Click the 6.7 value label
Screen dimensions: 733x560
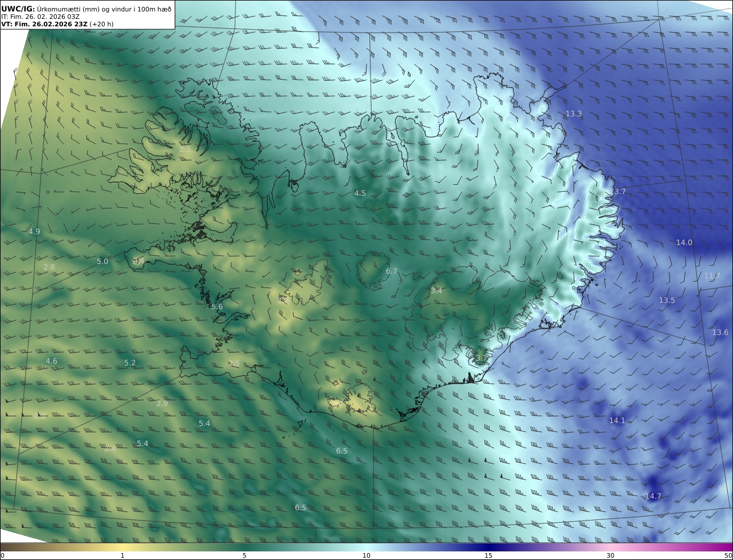[391, 271]
